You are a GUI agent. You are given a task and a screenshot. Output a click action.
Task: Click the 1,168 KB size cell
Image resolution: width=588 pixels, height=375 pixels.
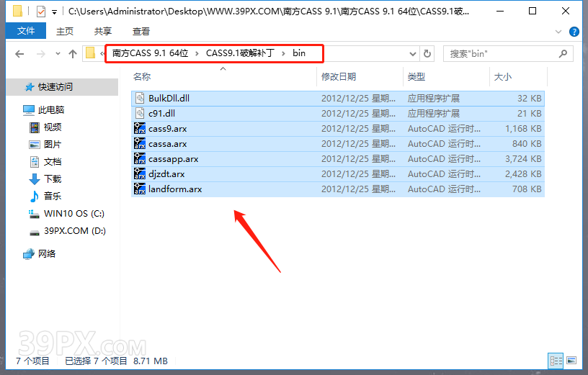coord(523,129)
